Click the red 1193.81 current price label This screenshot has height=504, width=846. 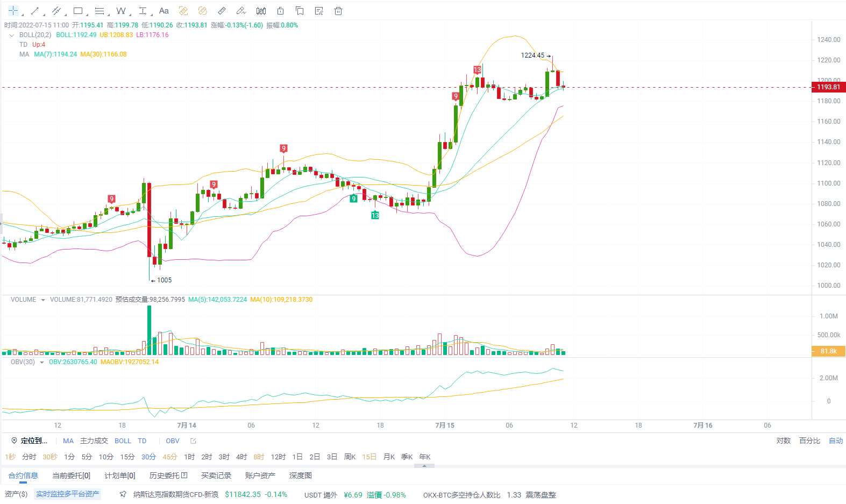(x=828, y=87)
